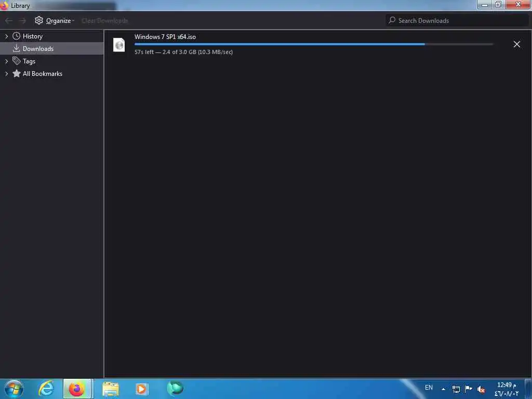
Task: Click the Downloads arrow icon
Action: click(x=16, y=48)
